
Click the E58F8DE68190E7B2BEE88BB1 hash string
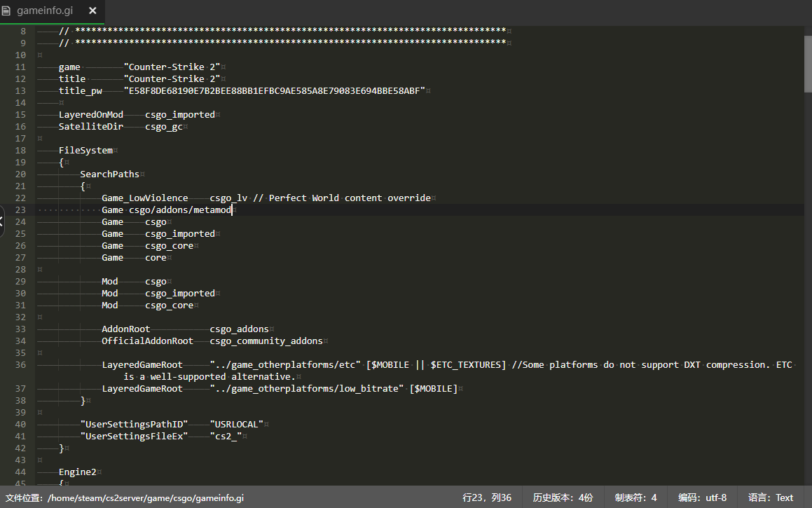pyautogui.click(x=275, y=90)
